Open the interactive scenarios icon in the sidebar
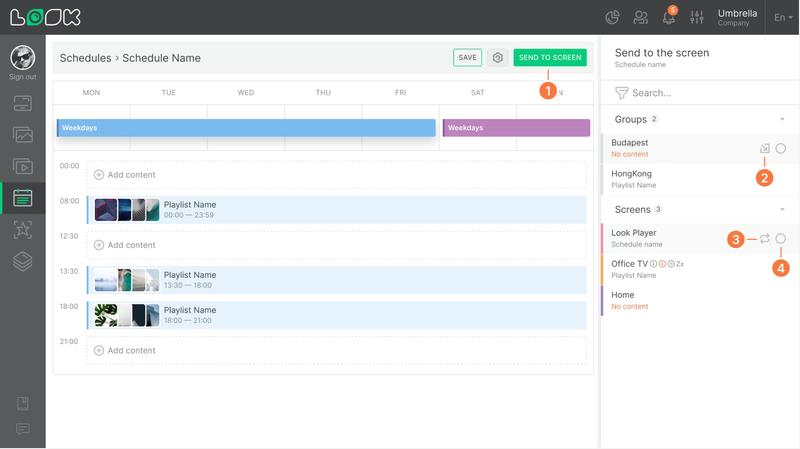The height and width of the screenshot is (449, 800). pyautogui.click(x=22, y=230)
